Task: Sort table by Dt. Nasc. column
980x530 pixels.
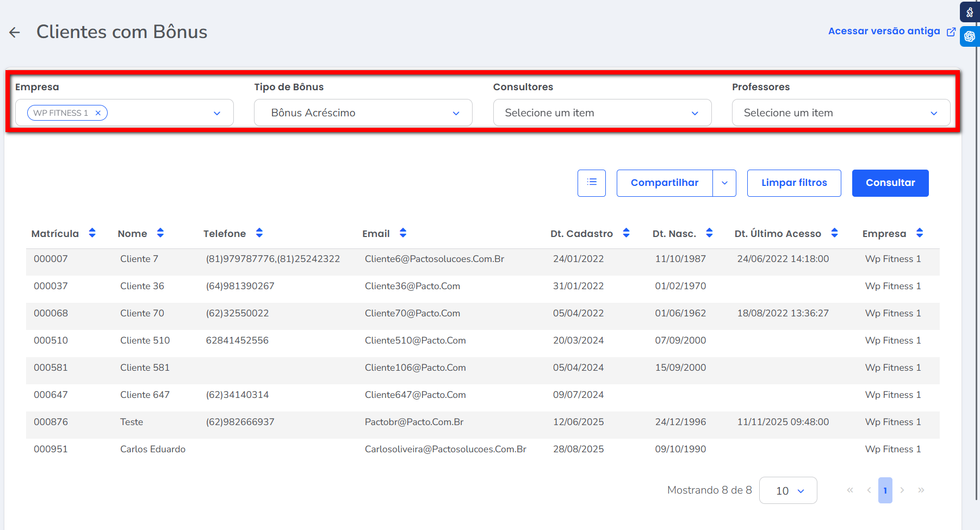Action: click(709, 233)
